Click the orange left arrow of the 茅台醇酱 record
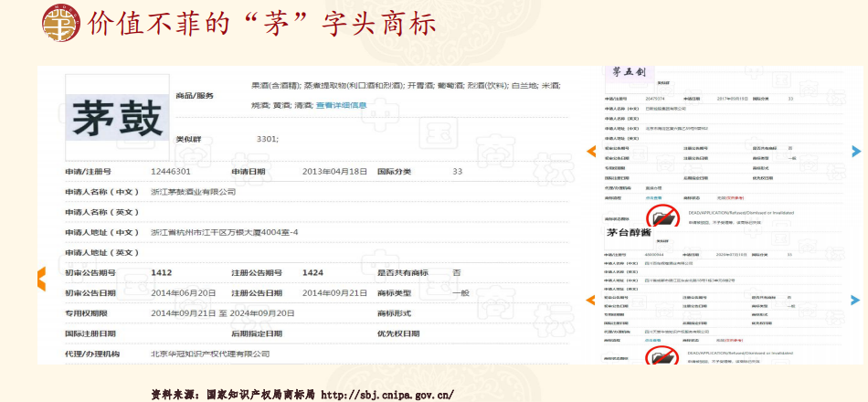 click(x=591, y=300)
